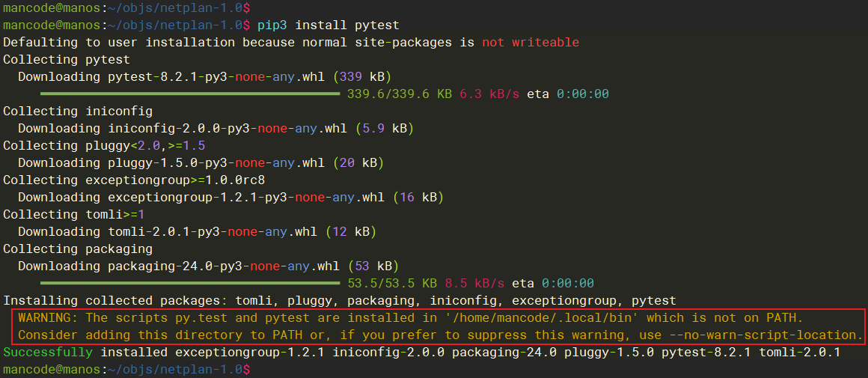Click the pytest-8.2.1-py3-none-any.whl download filename
This screenshot has width=868, height=378.
pos(216,76)
